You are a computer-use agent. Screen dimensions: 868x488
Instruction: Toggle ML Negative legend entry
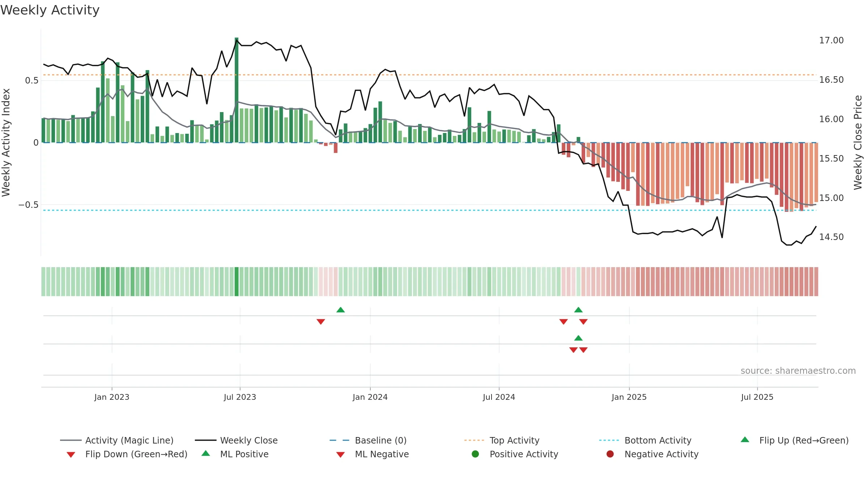pyautogui.click(x=373, y=454)
